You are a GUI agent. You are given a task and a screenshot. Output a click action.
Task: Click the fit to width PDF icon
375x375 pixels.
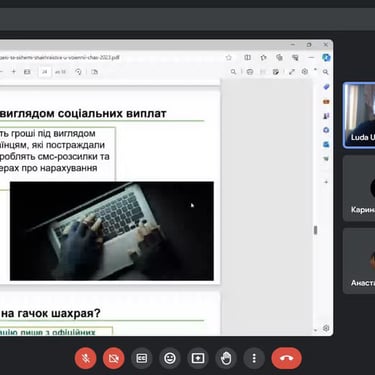[x=27, y=72]
